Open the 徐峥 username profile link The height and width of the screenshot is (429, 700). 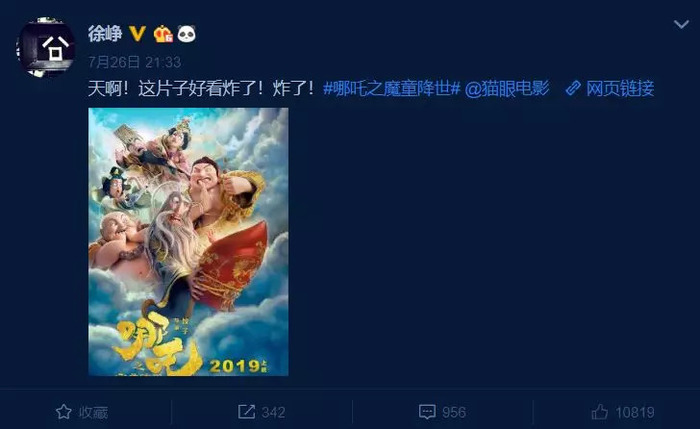(105, 34)
